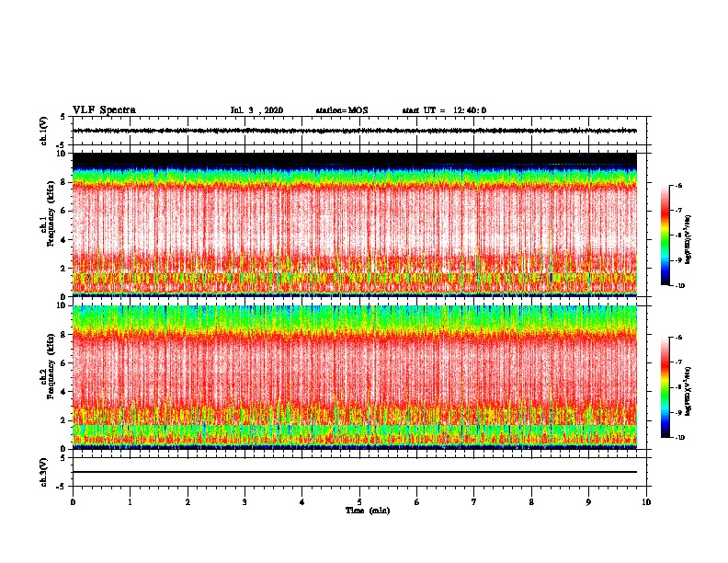Click the "start UT = 12:40:0" text
The height and width of the screenshot is (563, 728).
444,110
